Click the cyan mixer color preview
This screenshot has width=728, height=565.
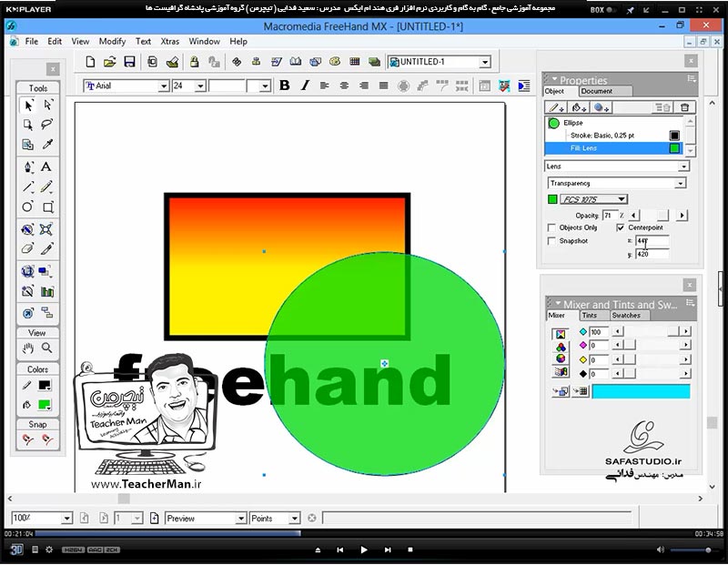point(641,391)
